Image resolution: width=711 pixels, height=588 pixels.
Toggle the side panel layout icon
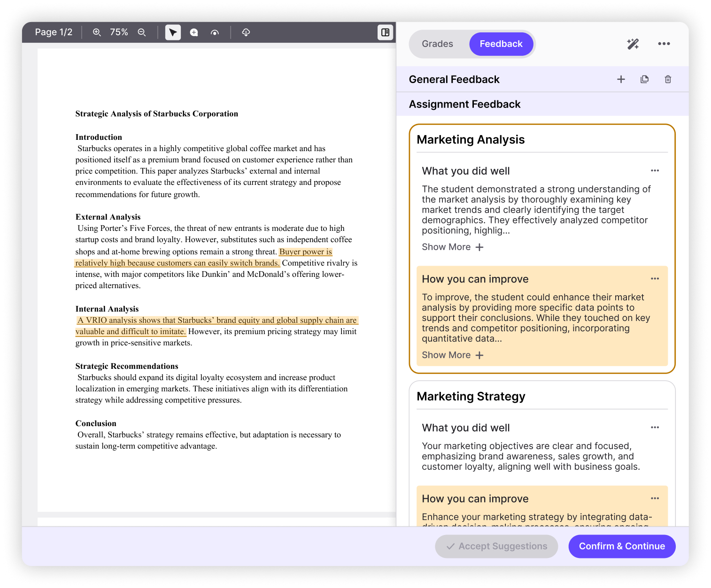coord(385,32)
